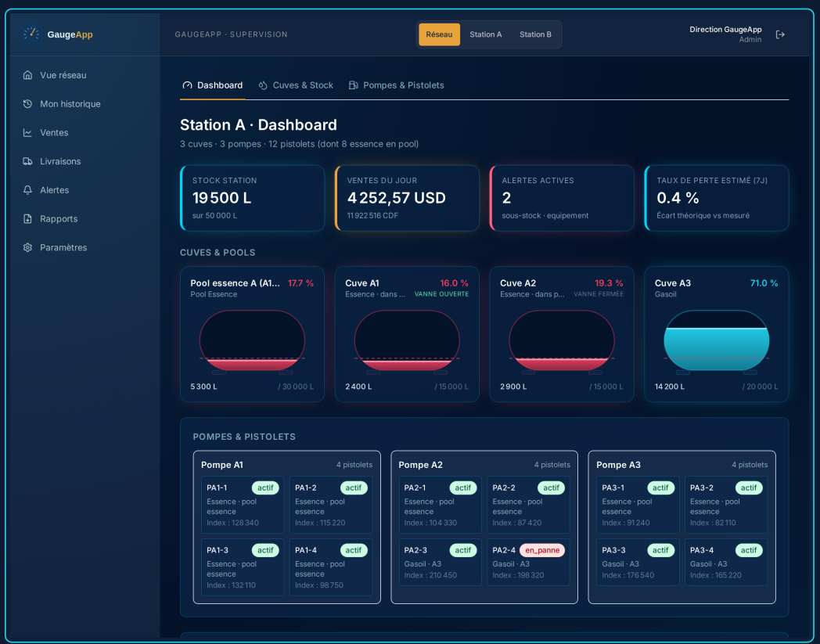Click the Taux de perte estimé card

[717, 198]
